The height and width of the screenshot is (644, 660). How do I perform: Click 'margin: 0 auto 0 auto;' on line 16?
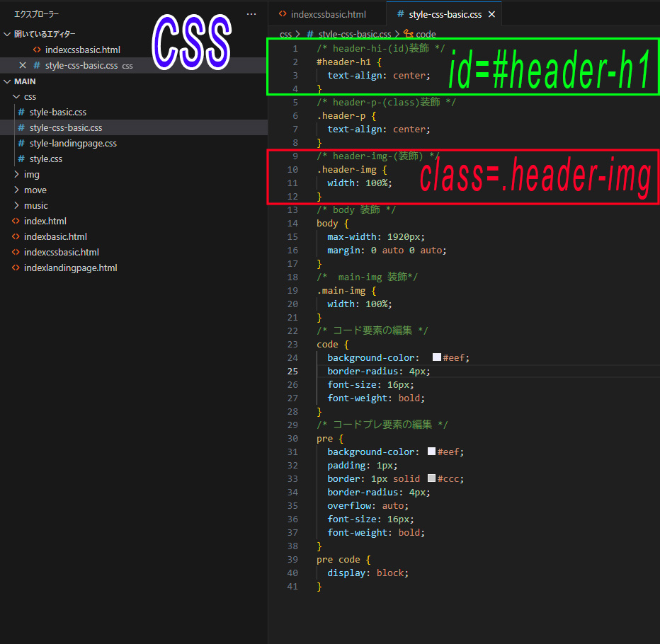[x=387, y=251]
